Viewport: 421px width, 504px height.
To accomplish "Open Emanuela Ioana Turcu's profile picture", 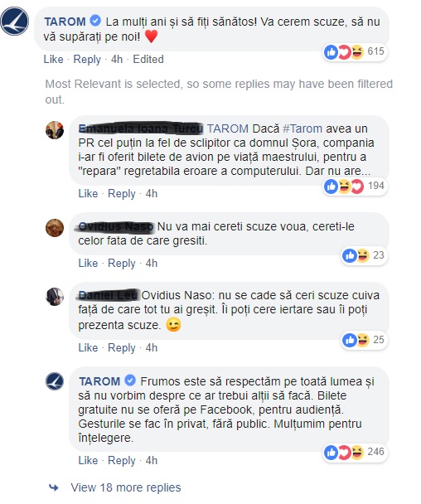I will click(x=55, y=130).
